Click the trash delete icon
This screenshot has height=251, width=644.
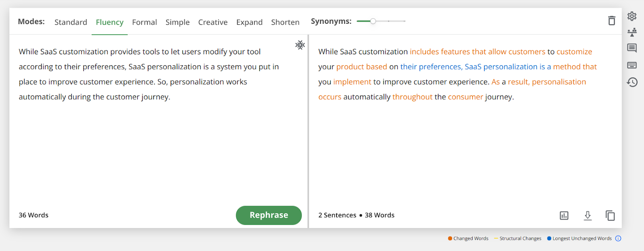[611, 21]
